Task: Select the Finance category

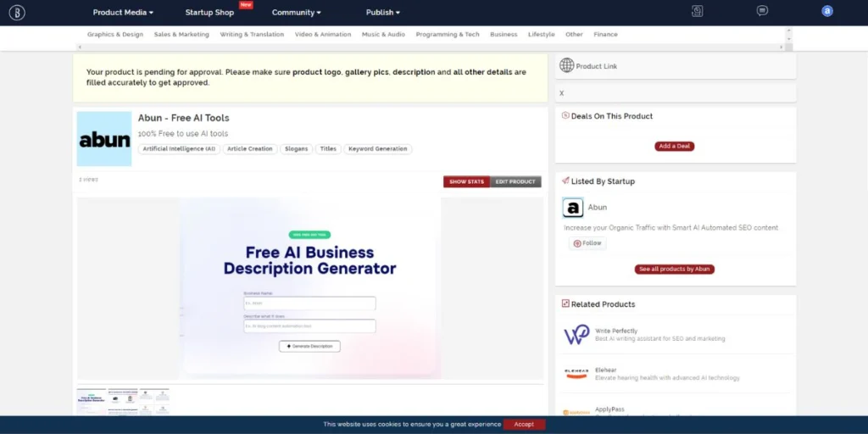Action: pyautogui.click(x=605, y=34)
